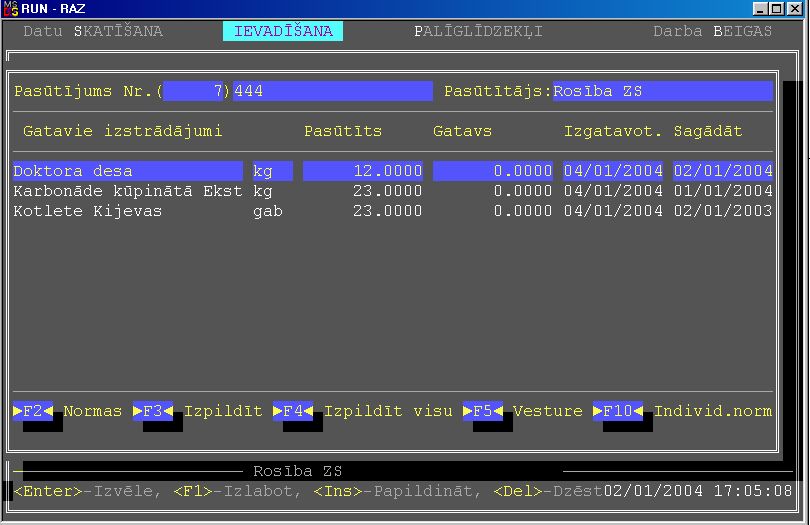The width and height of the screenshot is (810, 525).
Task: Click the gab unit of Kotlete Kijevas
Action: pyautogui.click(x=268, y=211)
